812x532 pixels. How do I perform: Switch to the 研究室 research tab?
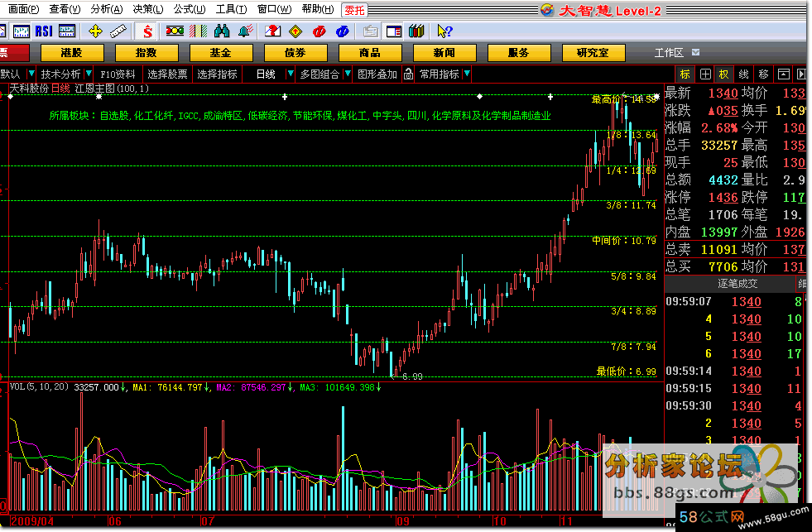coord(593,53)
